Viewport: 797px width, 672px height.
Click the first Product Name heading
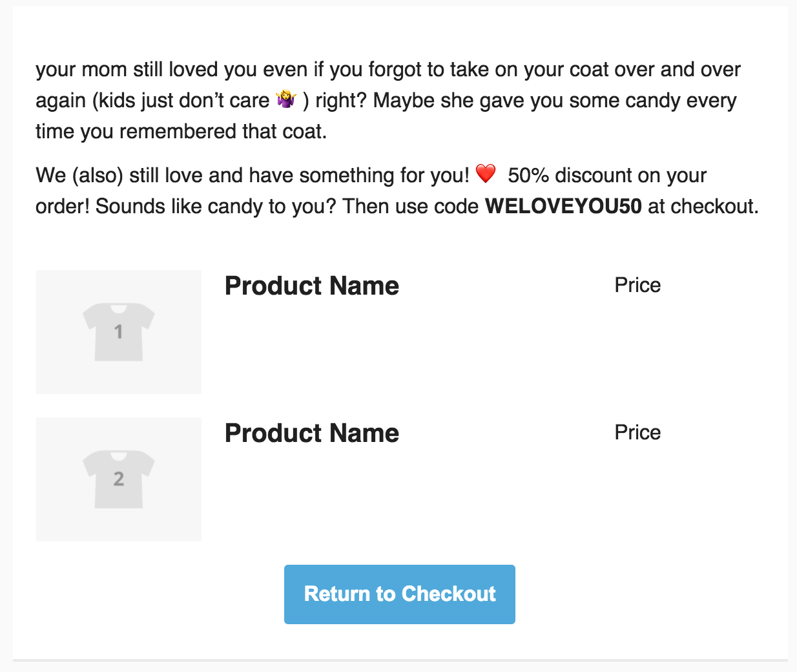[x=312, y=286]
